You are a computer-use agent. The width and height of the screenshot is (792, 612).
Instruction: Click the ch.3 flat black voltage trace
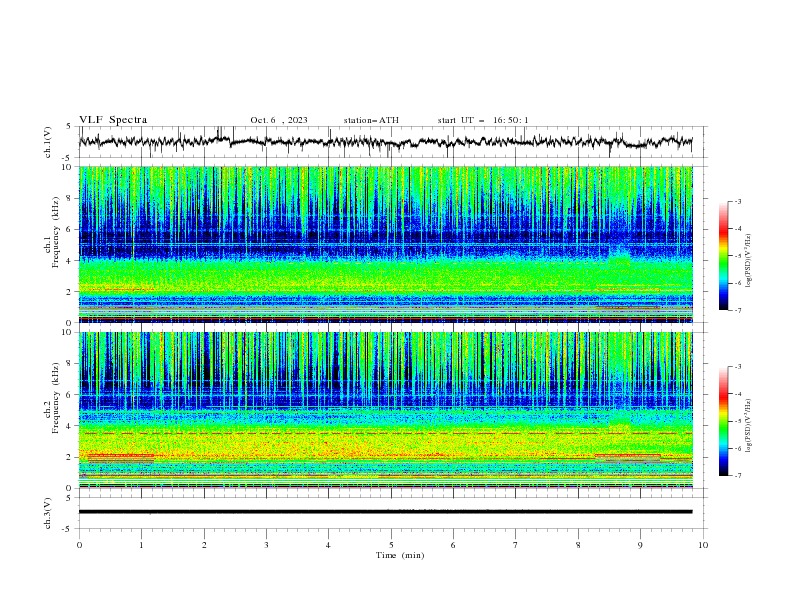(x=385, y=512)
